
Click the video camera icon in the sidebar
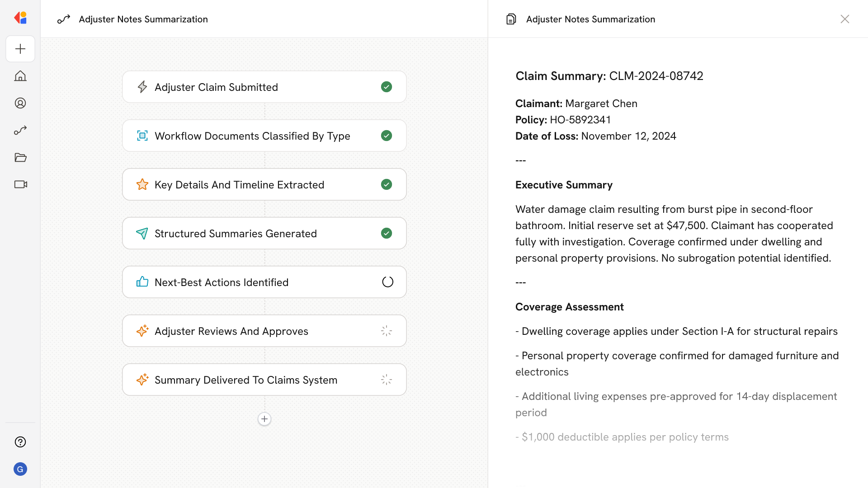[x=20, y=184]
